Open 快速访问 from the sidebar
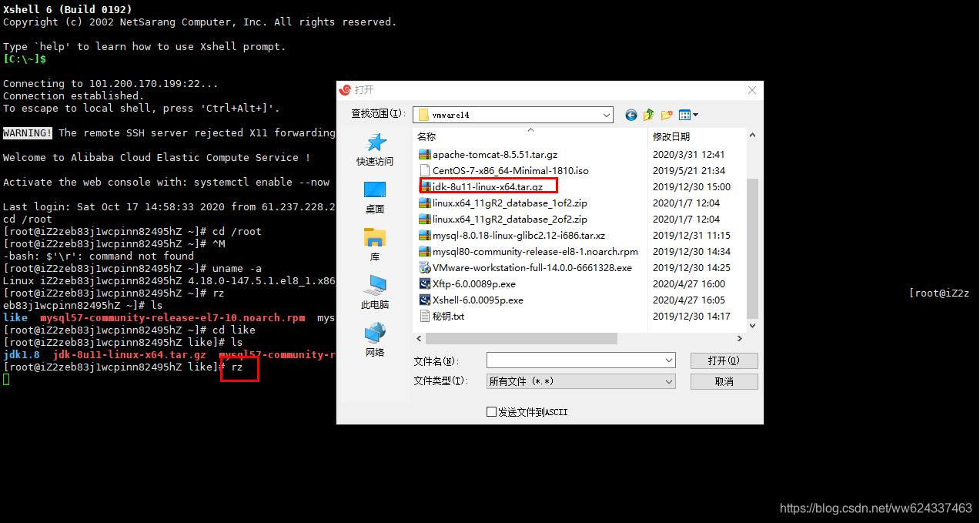The height and width of the screenshot is (523, 980). tap(374, 150)
